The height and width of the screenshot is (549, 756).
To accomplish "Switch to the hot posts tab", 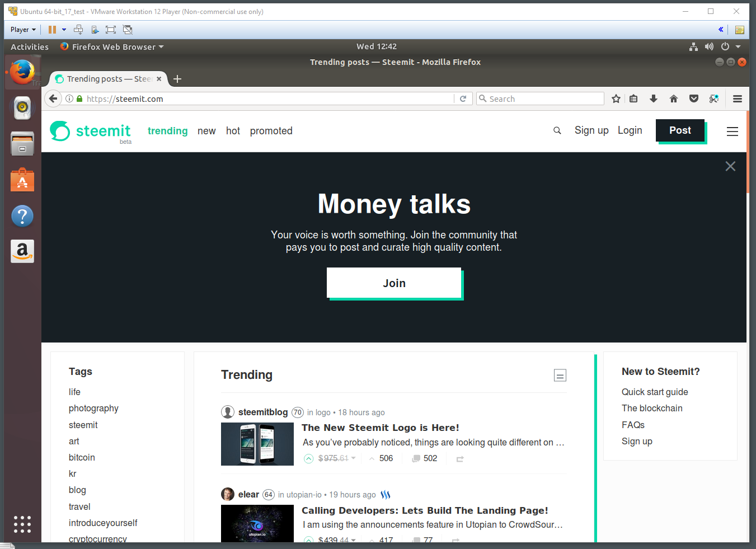I will (x=233, y=130).
